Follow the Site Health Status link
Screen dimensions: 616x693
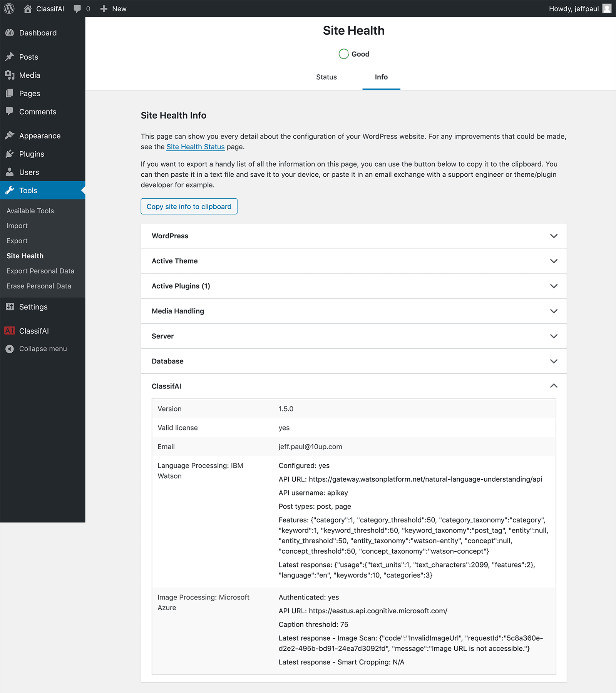(196, 147)
